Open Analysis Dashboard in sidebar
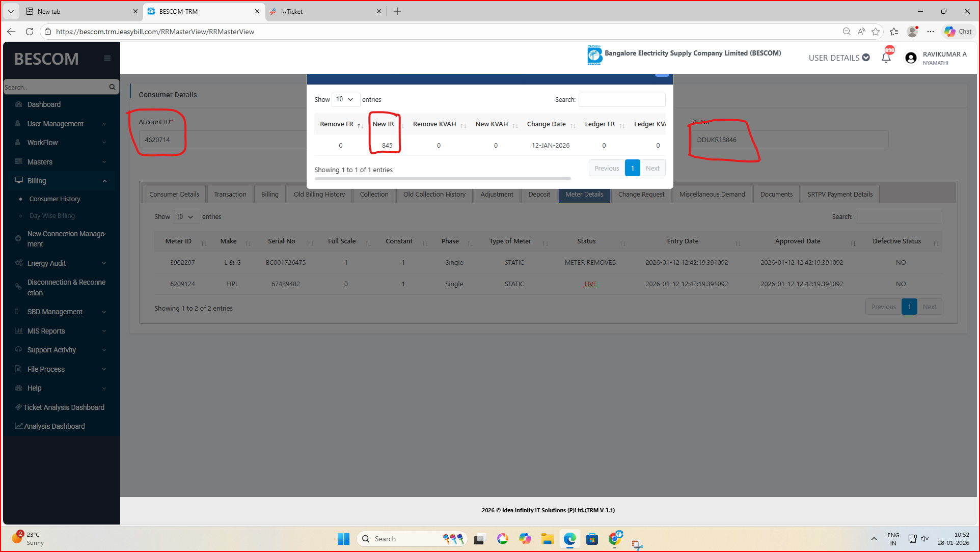This screenshot has height=552, width=980. (x=54, y=426)
